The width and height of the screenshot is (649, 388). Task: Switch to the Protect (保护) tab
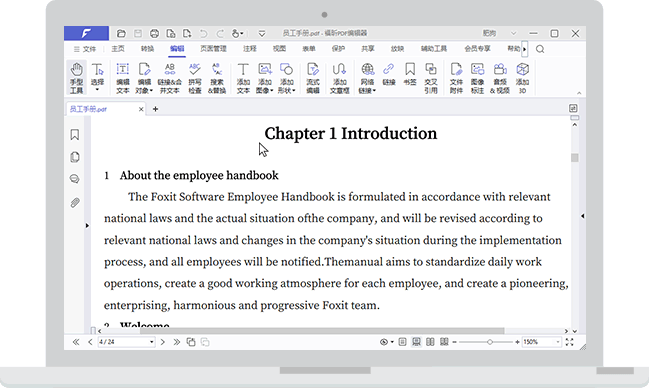tap(338, 49)
